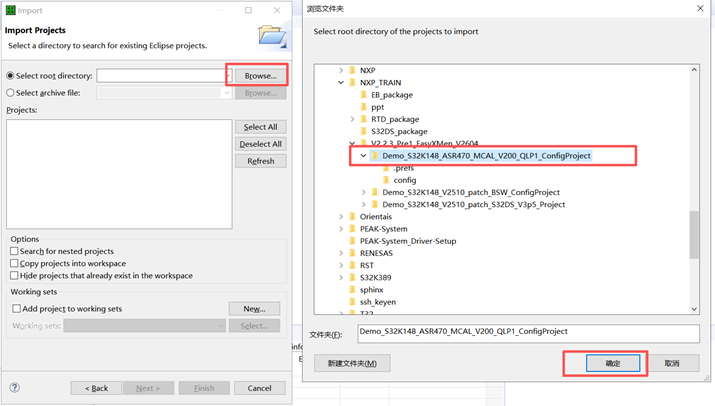Expand the RST folder node
The width and height of the screenshot is (715, 406).
(341, 265)
